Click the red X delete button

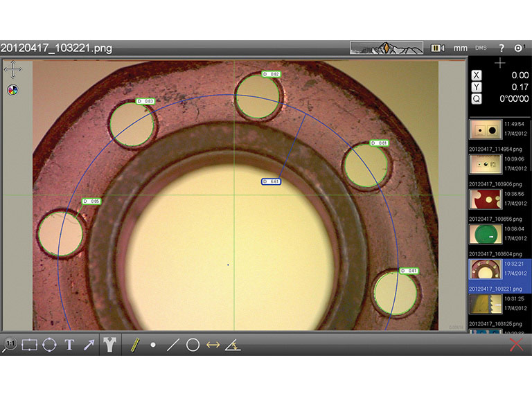(516, 345)
